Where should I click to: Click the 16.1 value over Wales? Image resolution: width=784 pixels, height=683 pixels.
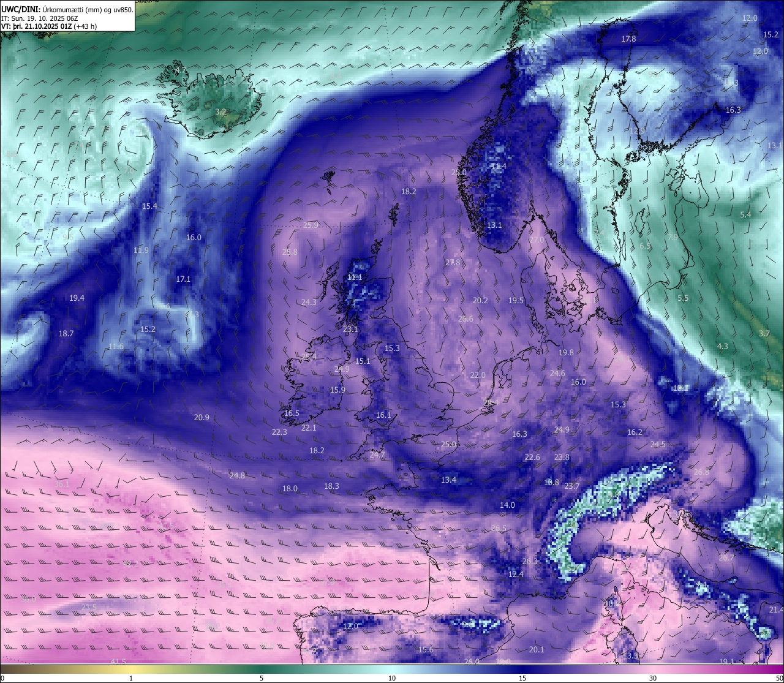point(383,415)
